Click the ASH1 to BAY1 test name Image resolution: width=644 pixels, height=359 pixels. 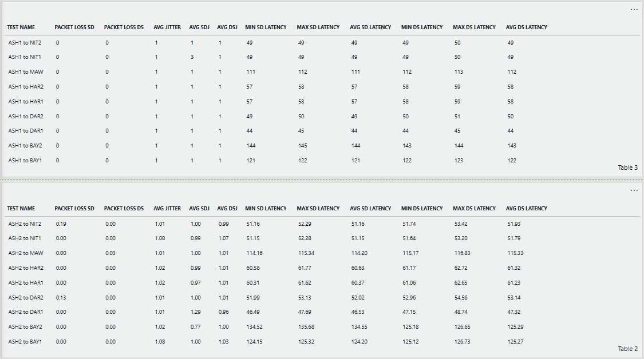click(x=25, y=161)
